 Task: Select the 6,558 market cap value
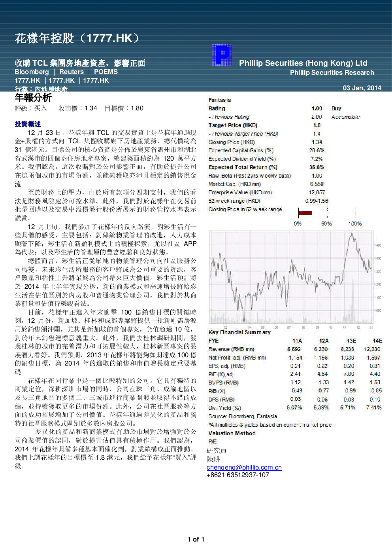[317, 184]
